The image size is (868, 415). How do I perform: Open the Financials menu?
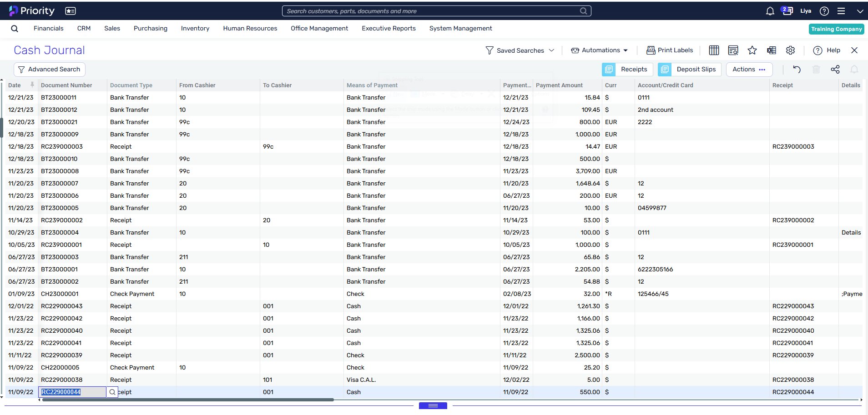pos(48,28)
